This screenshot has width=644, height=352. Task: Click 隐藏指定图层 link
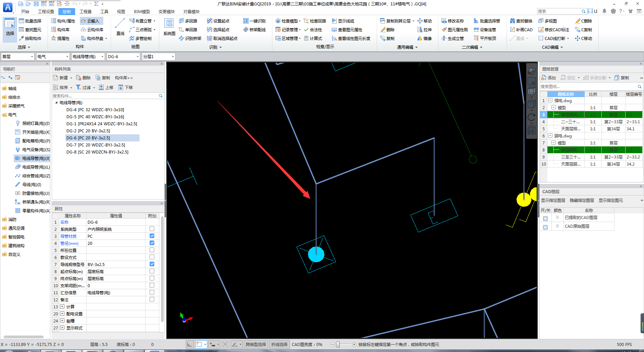coord(582,201)
